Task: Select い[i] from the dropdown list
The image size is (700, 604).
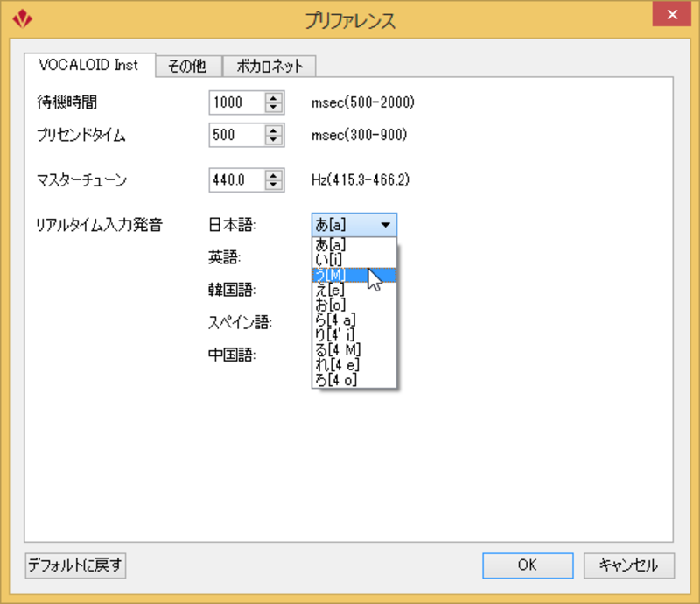Action: click(x=354, y=260)
